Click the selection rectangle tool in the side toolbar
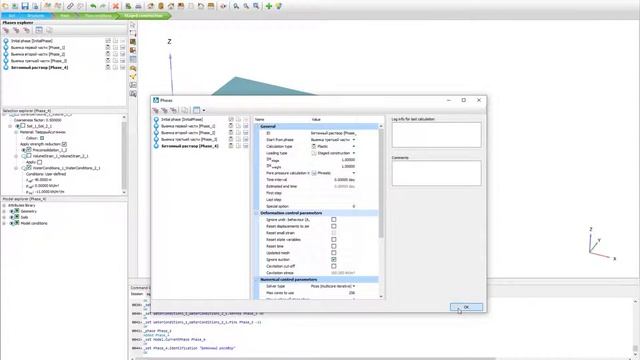 coord(133,33)
